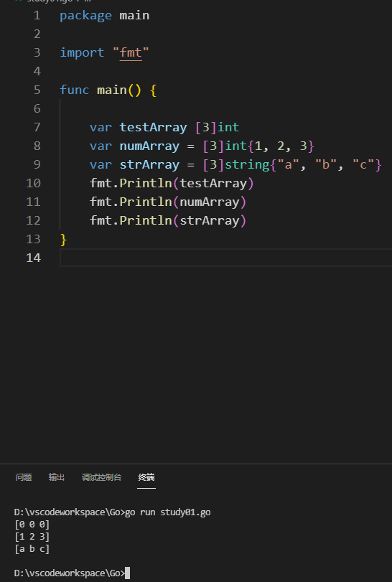Click 'go run study01.go' terminal command

(x=168, y=512)
